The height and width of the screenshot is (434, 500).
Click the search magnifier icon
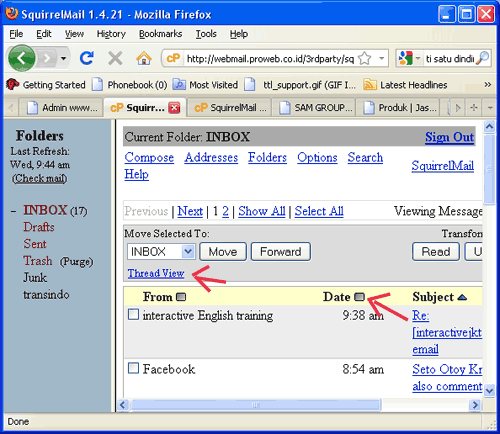tap(483, 58)
